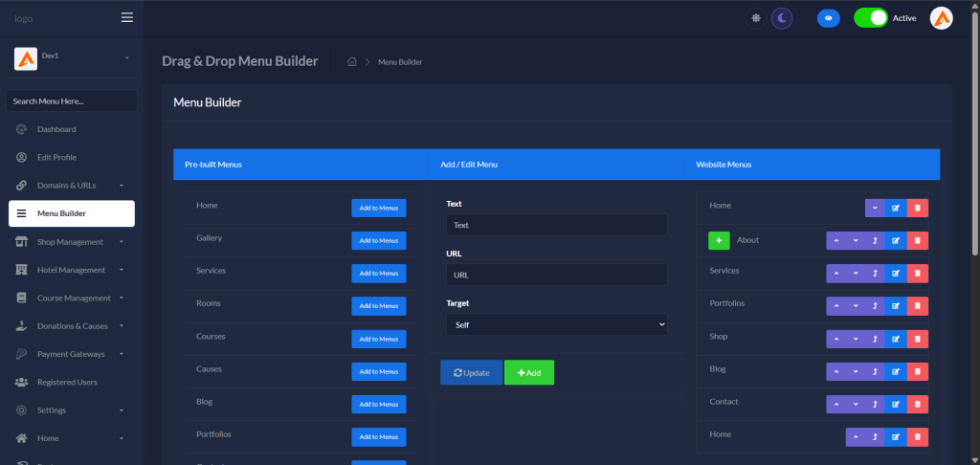
Task: Click the Search Menu Here field
Action: (x=71, y=100)
